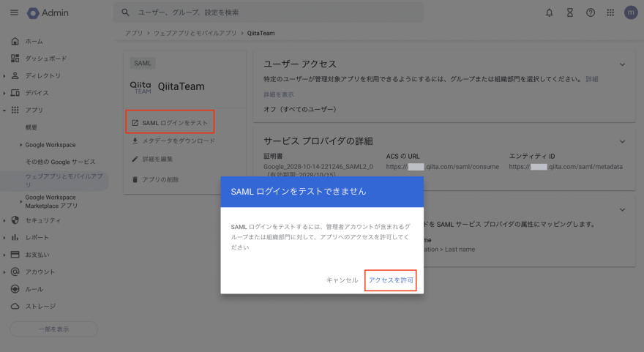Click the 詳細を表示 link
Screen dimensions: 644x352
[279, 94]
